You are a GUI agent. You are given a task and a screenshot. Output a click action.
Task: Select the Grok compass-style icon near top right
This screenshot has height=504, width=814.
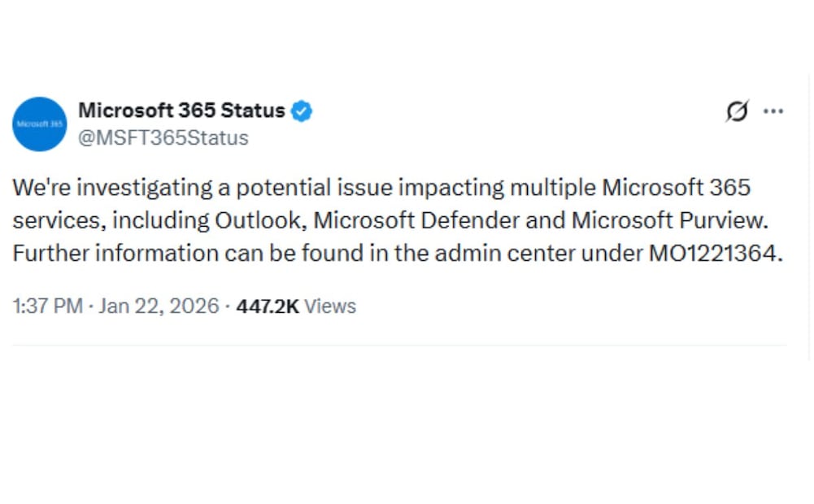pos(736,111)
